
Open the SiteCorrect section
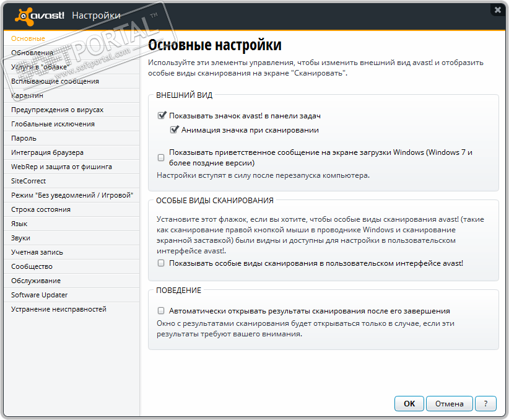point(72,181)
